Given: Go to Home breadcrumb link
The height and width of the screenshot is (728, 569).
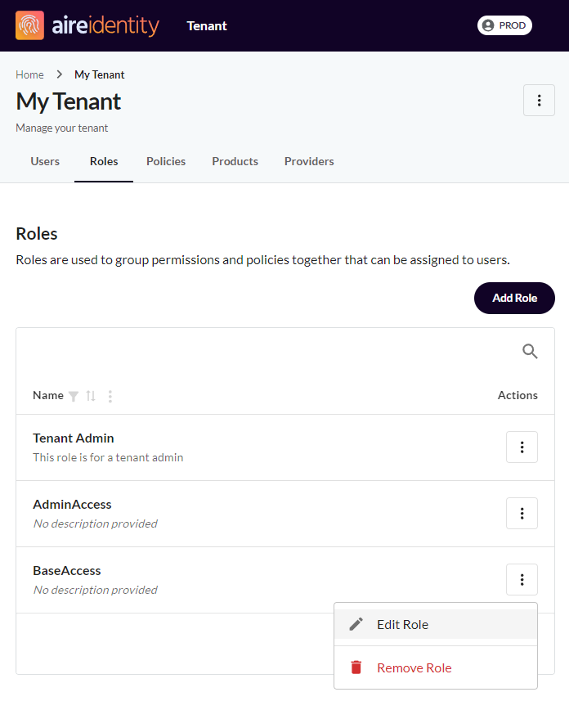Looking at the screenshot, I should [29, 74].
